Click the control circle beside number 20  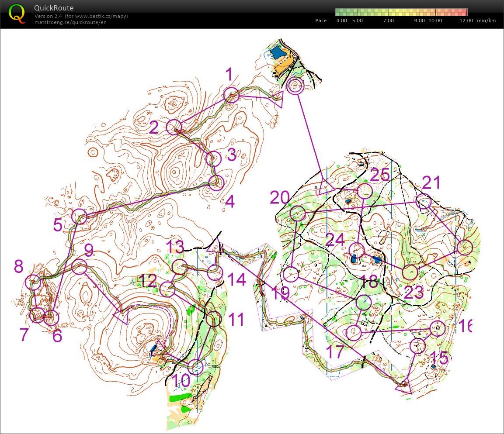298,213
